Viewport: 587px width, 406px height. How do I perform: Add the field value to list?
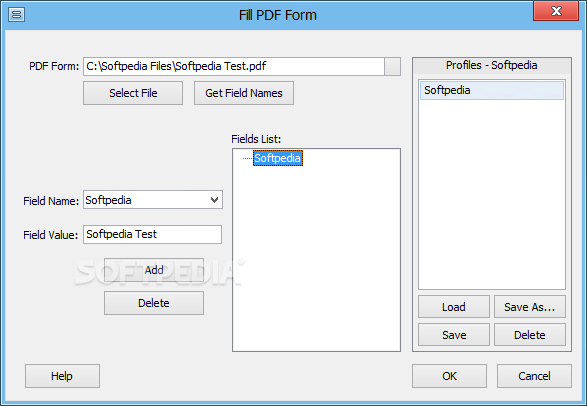click(x=154, y=270)
